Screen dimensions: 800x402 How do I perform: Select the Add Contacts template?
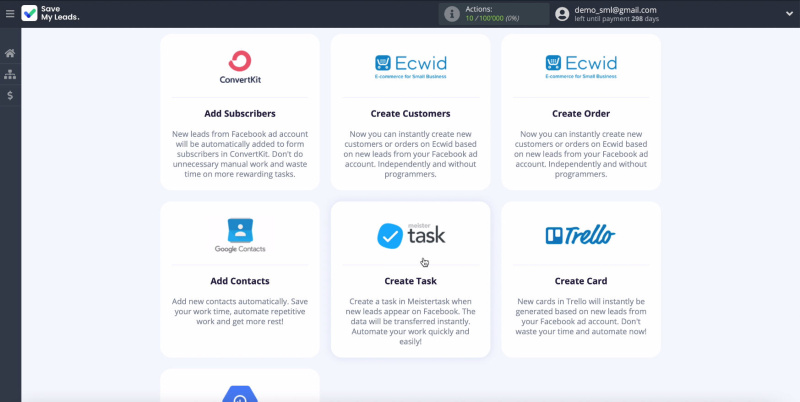[240, 281]
